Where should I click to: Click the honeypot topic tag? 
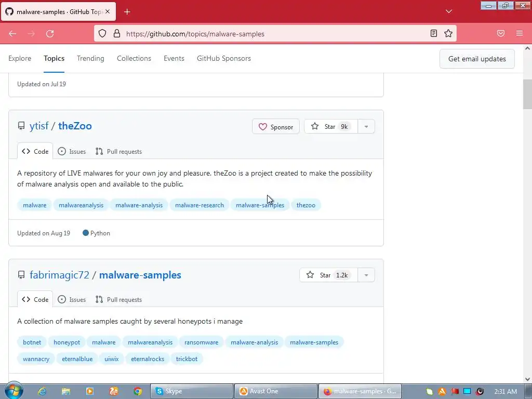[67, 342]
